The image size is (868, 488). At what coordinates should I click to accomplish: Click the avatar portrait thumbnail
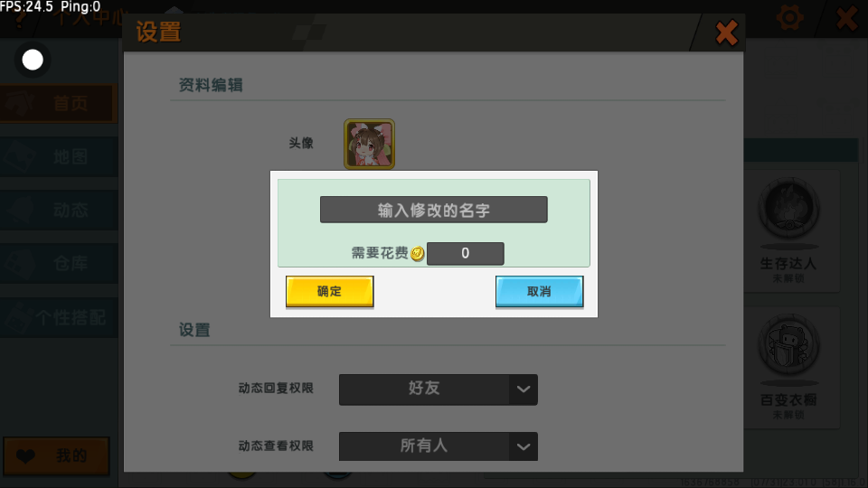click(x=369, y=144)
